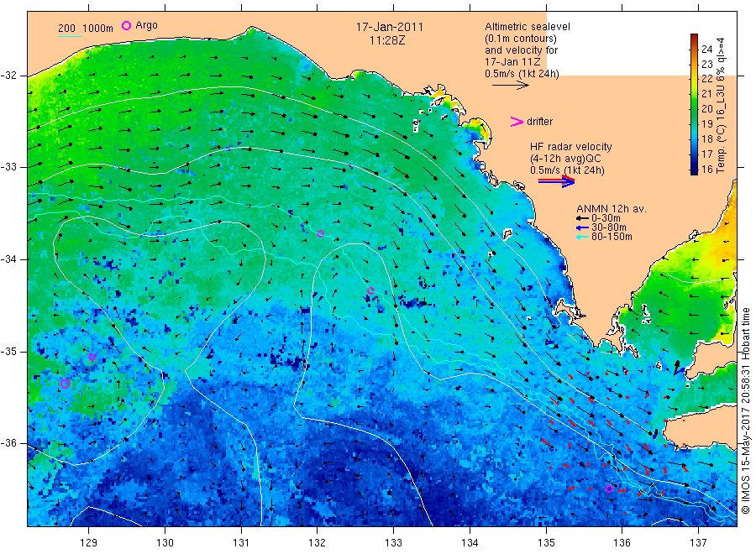Viewport: 756px width, 554px height.
Task: Click the magenta Argo circle in the legend
Action: [x=126, y=25]
